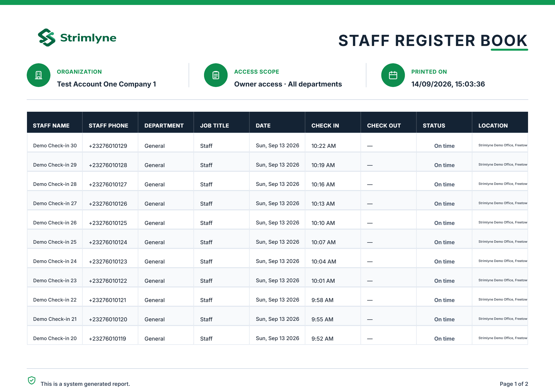Viewport: 555px width, 392px height.
Task: Click the organization building icon
Action: [39, 75]
